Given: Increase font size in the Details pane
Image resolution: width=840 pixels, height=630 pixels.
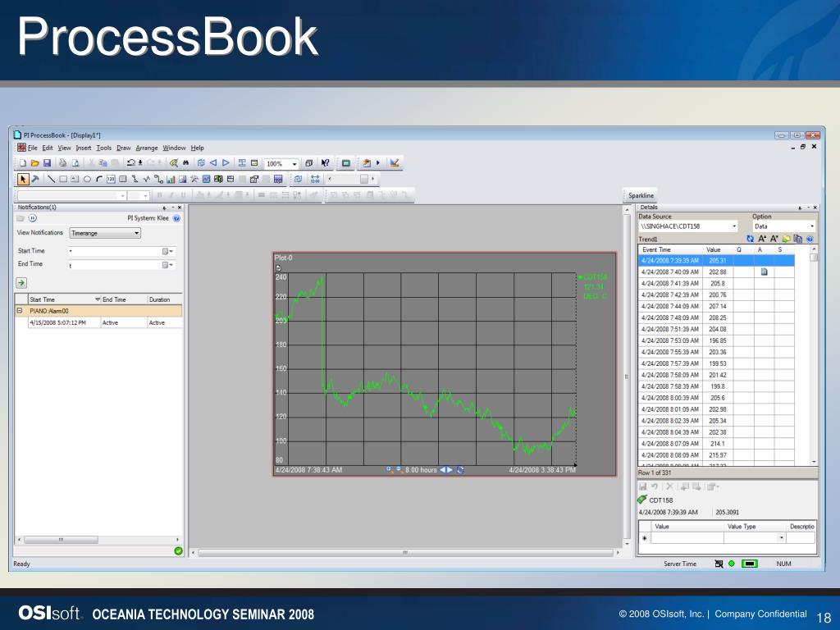Looking at the screenshot, I should [762, 239].
